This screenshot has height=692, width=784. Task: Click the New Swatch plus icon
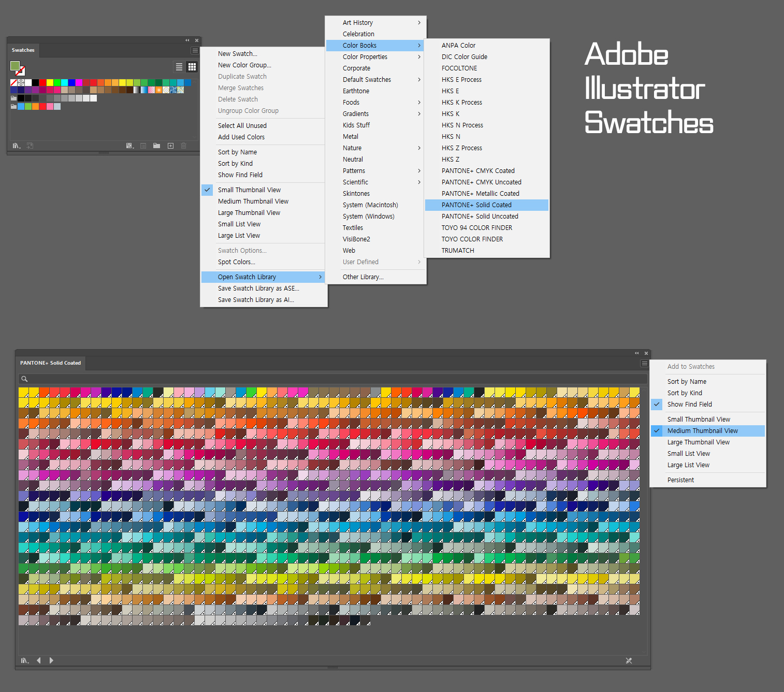point(170,146)
